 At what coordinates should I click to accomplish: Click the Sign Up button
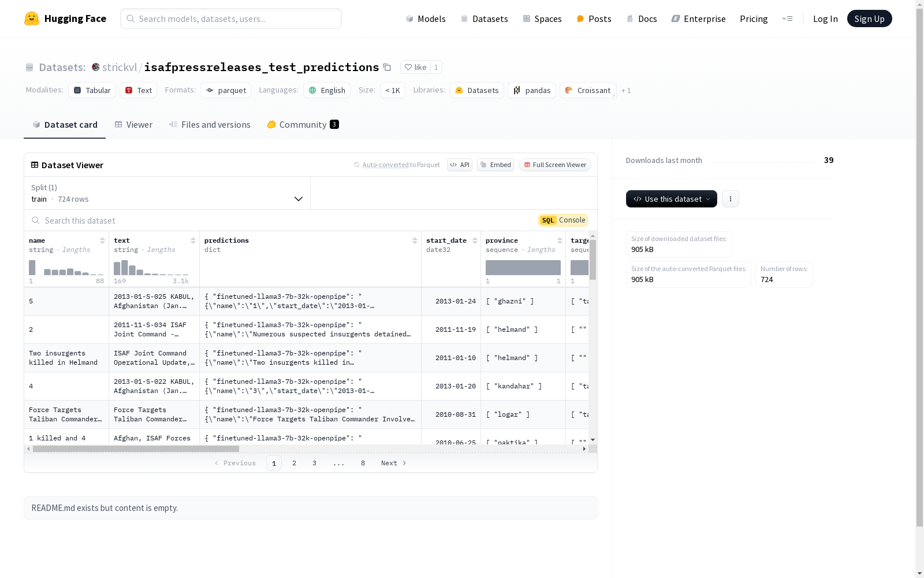coord(870,18)
